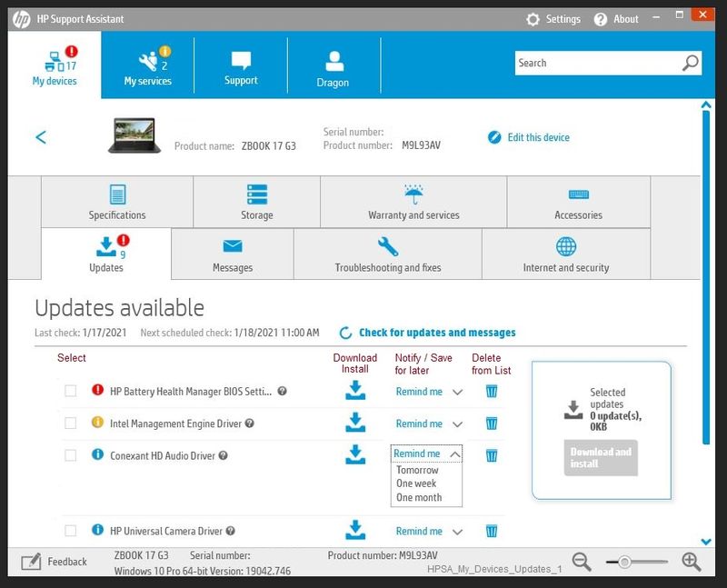The width and height of the screenshot is (727, 588).
Task: Open Troubleshooting and fixes section
Action: pyautogui.click(x=388, y=254)
